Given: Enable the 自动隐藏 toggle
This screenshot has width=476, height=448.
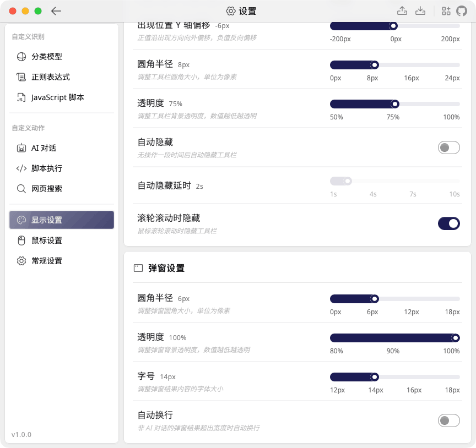Looking at the screenshot, I should tap(448, 147).
